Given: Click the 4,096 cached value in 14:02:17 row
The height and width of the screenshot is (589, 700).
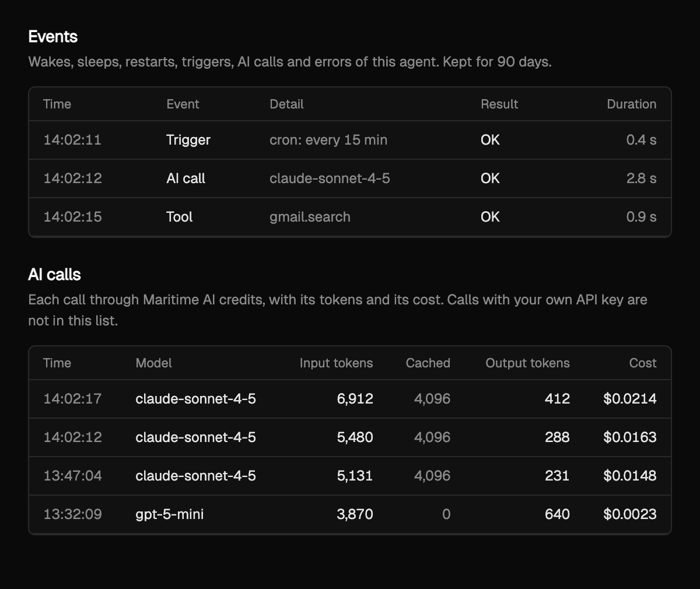Looking at the screenshot, I should [x=432, y=399].
